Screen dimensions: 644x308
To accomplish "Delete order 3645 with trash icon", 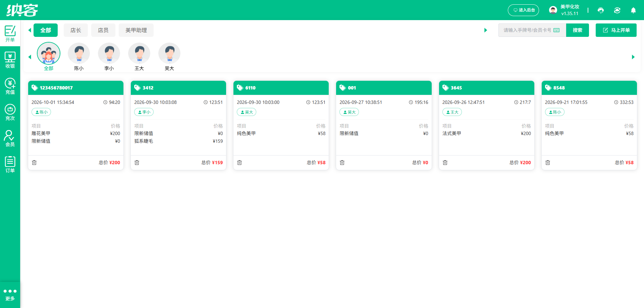I will (x=445, y=163).
